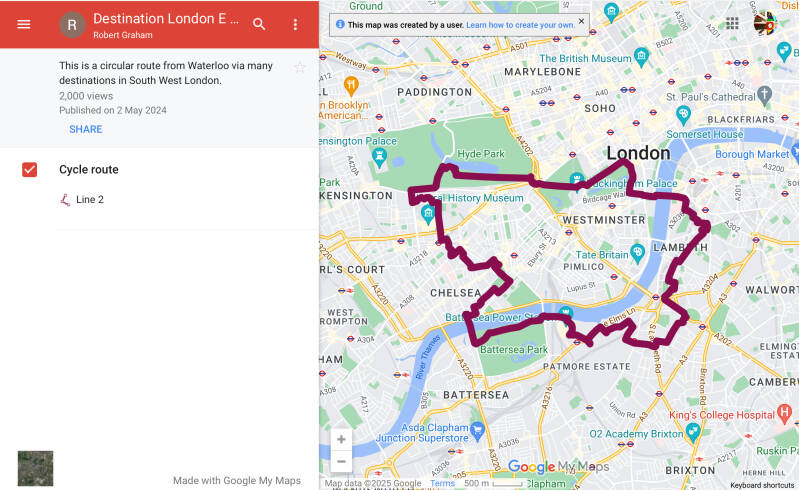Image resolution: width=799 pixels, height=490 pixels.
Task: Open the three-dot more options menu
Action: [x=295, y=24]
